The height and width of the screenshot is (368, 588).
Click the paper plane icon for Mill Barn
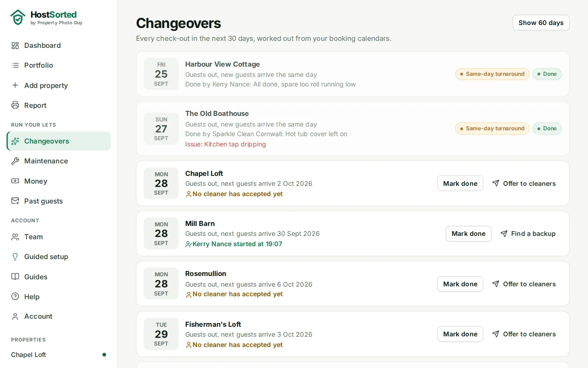(504, 233)
